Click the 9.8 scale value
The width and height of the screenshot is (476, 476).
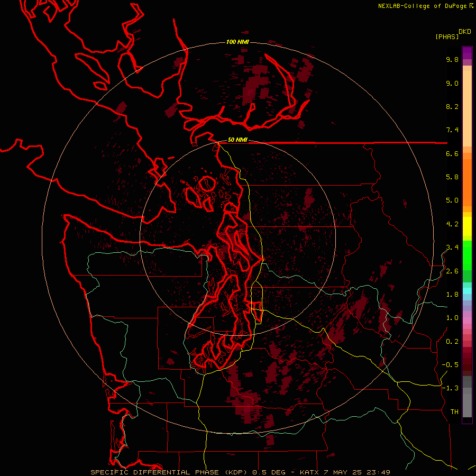point(452,60)
